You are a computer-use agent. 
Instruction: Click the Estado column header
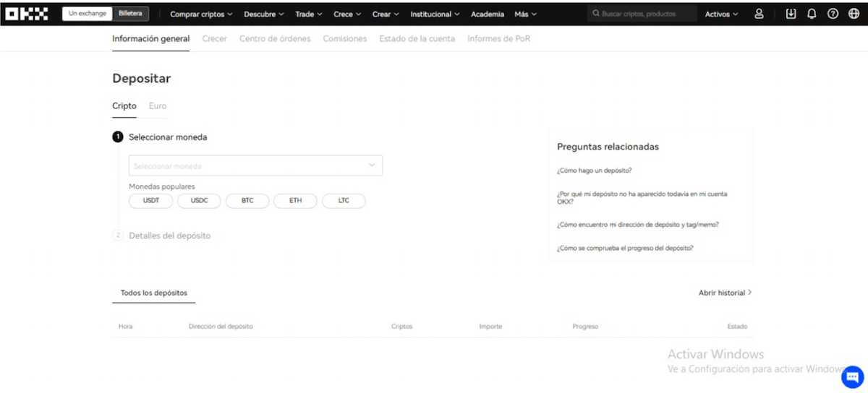737,327
